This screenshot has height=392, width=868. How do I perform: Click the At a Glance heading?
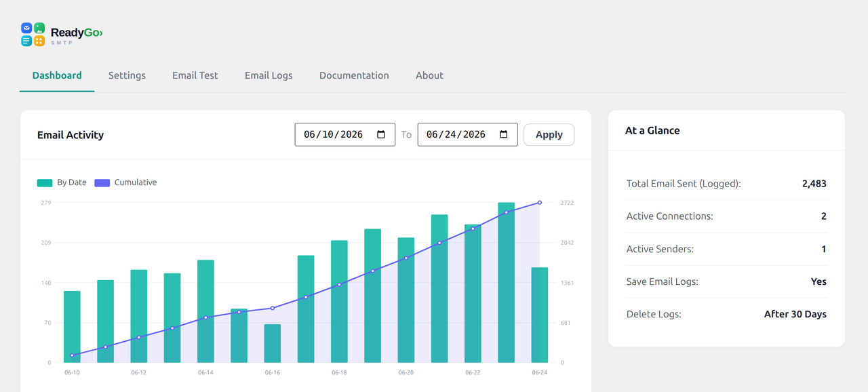pyautogui.click(x=652, y=130)
